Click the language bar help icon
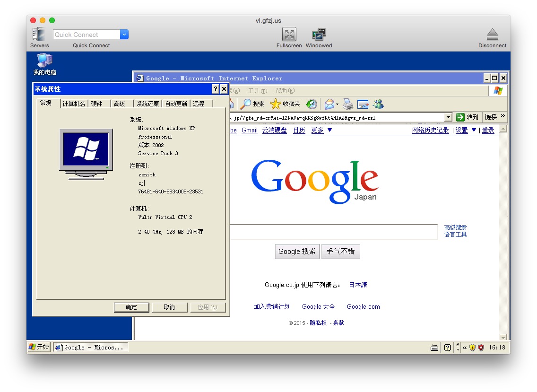Image resolution: width=537 pixels, height=392 pixels. [x=447, y=348]
